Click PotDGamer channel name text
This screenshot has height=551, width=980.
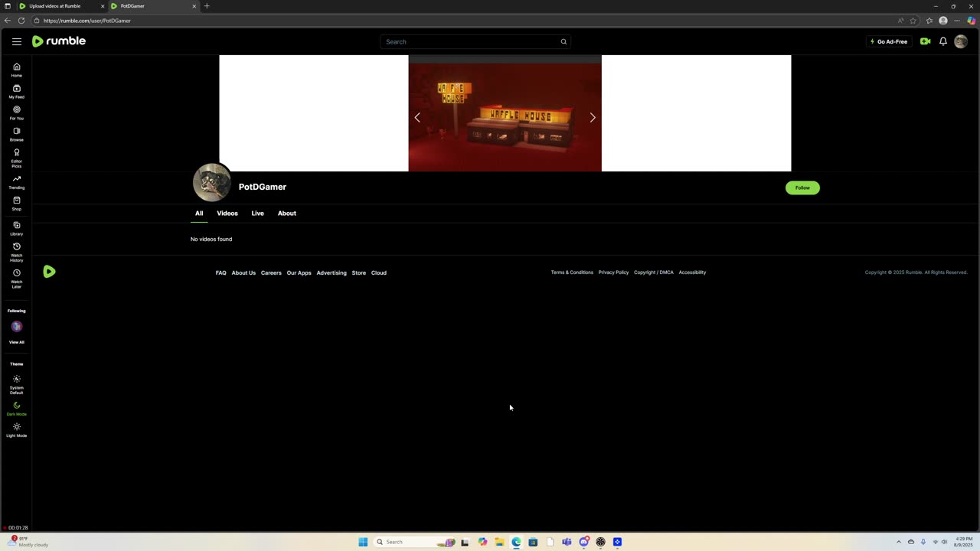pos(263,187)
